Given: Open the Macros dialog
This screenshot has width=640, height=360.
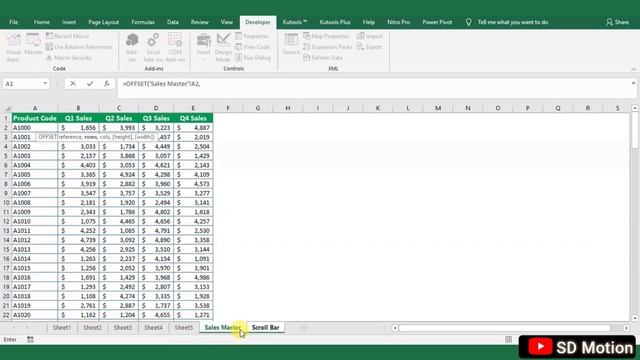Looking at the screenshot, I should 33,45.
